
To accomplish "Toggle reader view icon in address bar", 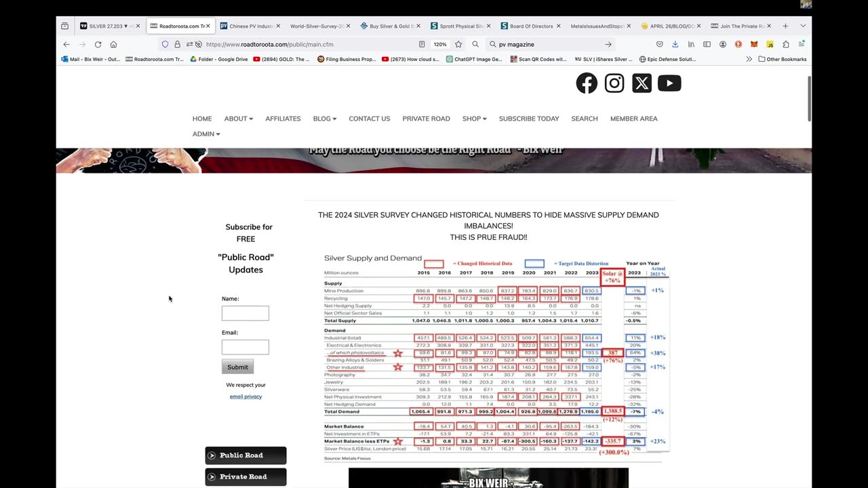I will click(x=422, y=44).
